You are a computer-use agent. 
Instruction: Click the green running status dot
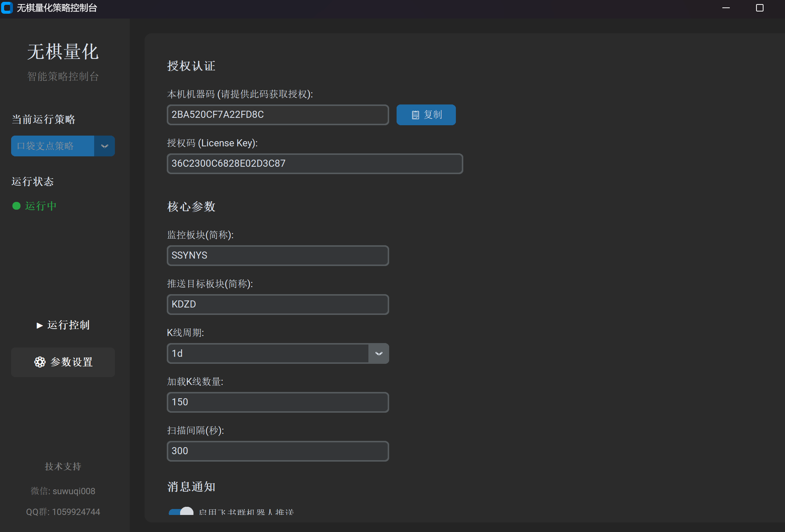click(16, 206)
